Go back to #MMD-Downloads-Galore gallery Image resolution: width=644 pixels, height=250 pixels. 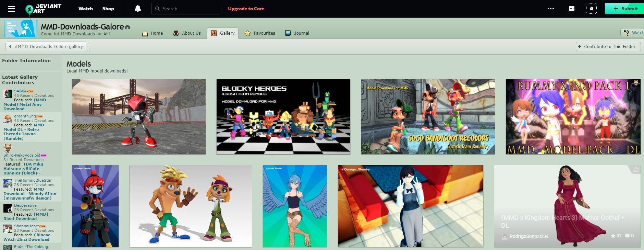click(x=46, y=46)
